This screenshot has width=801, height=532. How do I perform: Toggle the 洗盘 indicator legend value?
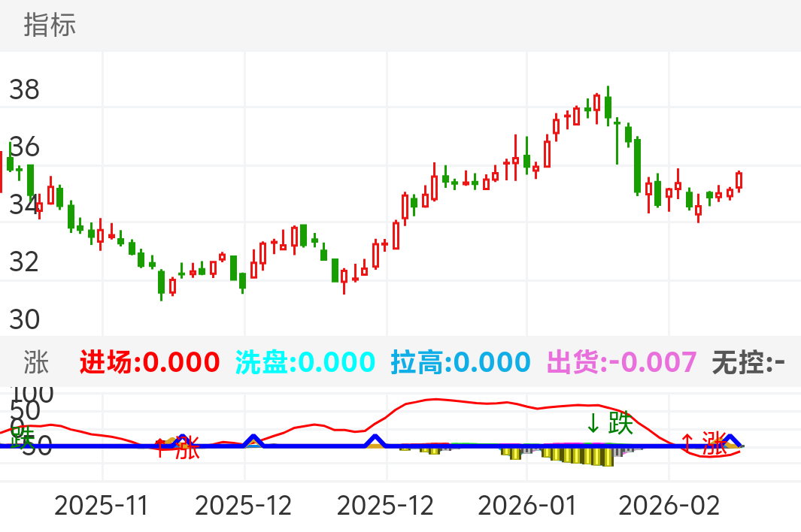point(305,362)
